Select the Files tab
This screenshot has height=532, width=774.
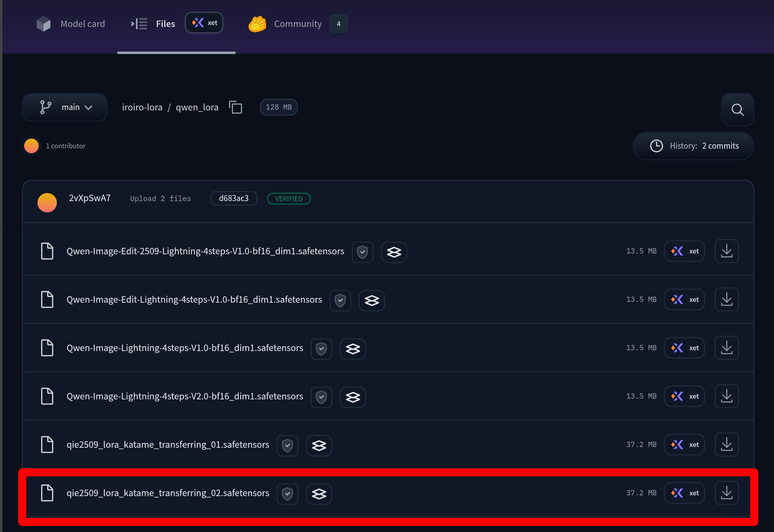point(153,24)
